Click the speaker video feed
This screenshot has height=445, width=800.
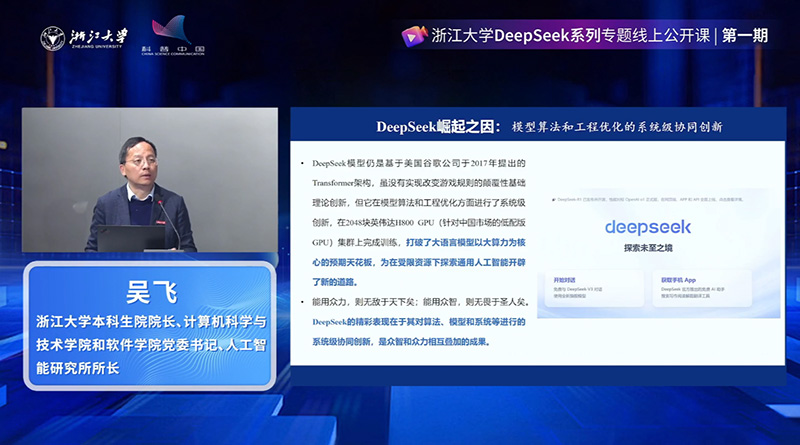tap(150, 180)
